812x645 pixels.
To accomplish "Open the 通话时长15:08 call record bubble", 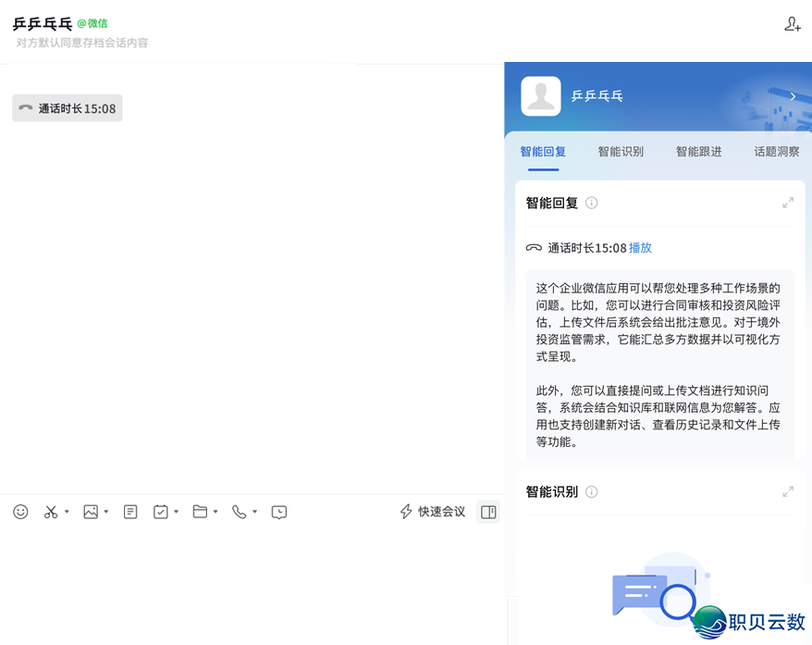I will tap(68, 107).
